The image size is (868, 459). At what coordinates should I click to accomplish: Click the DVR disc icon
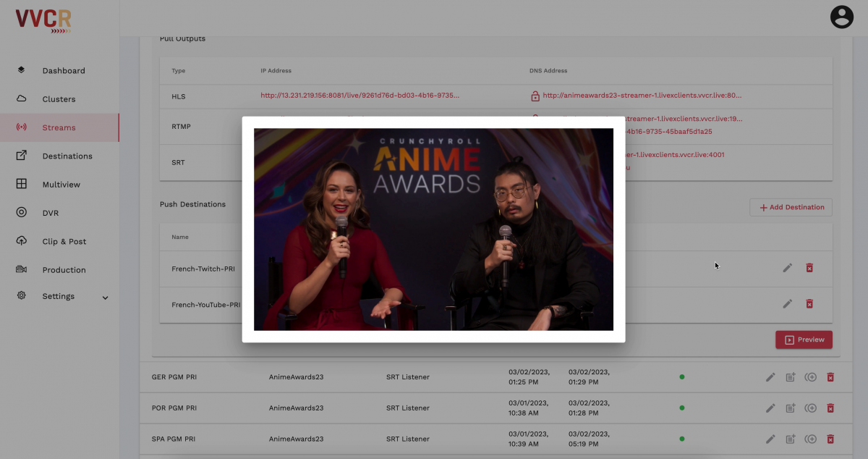click(x=21, y=212)
